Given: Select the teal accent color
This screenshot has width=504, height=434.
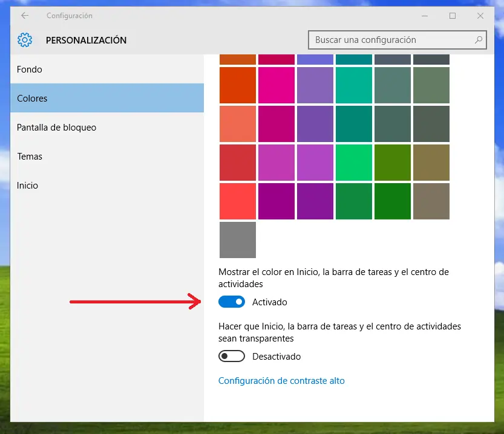Looking at the screenshot, I should point(353,85).
